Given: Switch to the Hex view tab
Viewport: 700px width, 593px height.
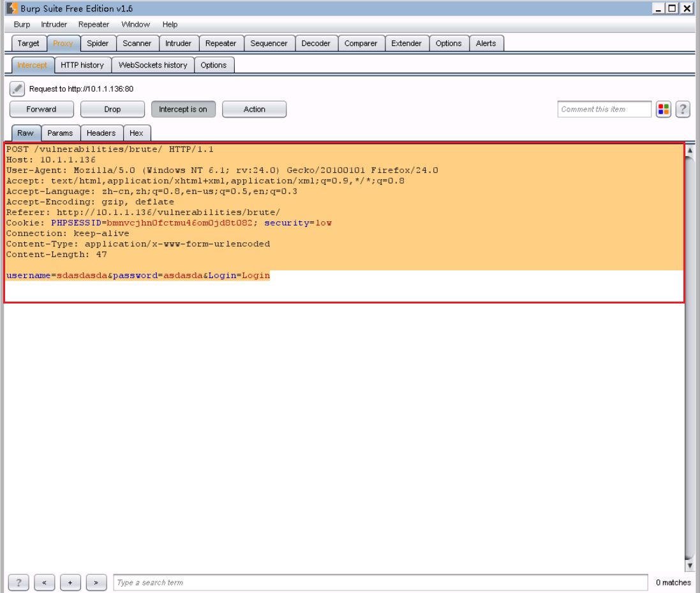Looking at the screenshot, I should pos(137,133).
